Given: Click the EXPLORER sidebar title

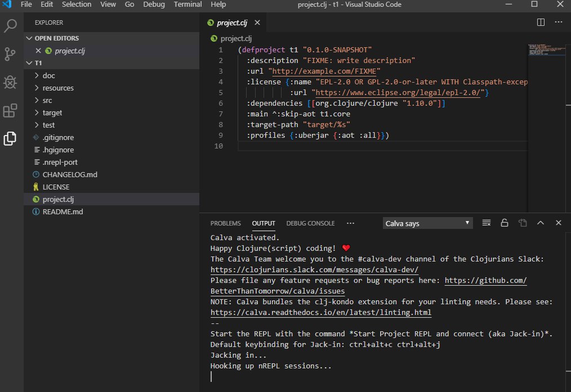Looking at the screenshot, I should (49, 22).
